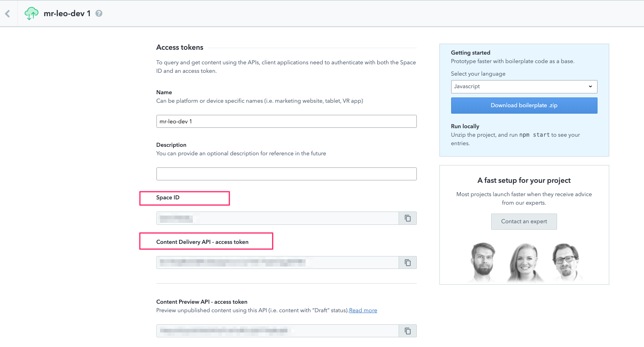Click A fast setup for your project heading

click(x=524, y=180)
